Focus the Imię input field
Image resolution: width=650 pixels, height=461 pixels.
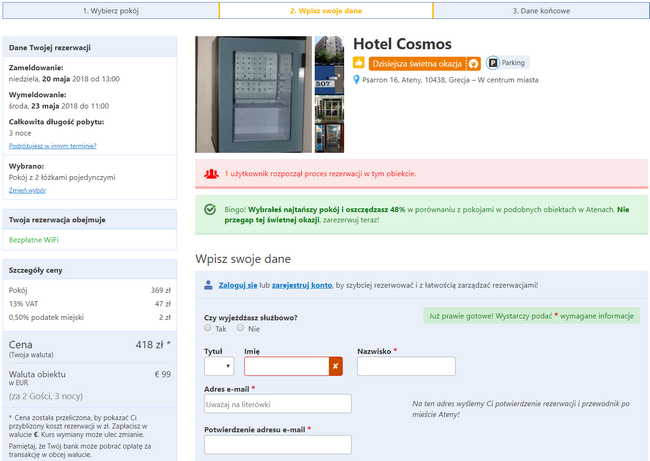[x=287, y=366]
